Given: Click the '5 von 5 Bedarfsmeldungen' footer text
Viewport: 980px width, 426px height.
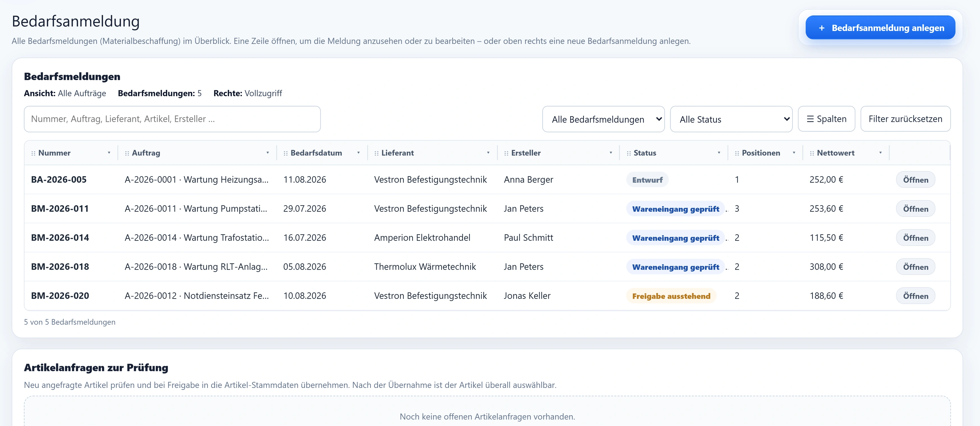Looking at the screenshot, I should 70,322.
